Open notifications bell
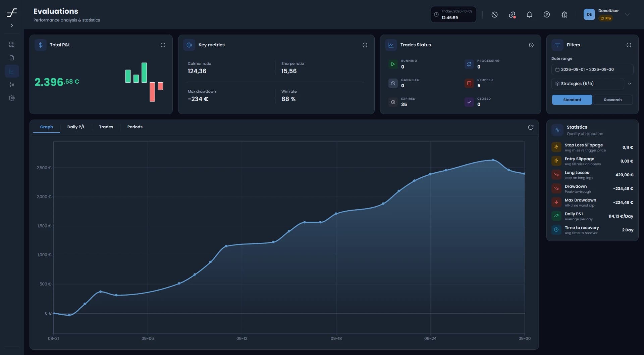This screenshot has height=355, width=644. click(529, 14)
